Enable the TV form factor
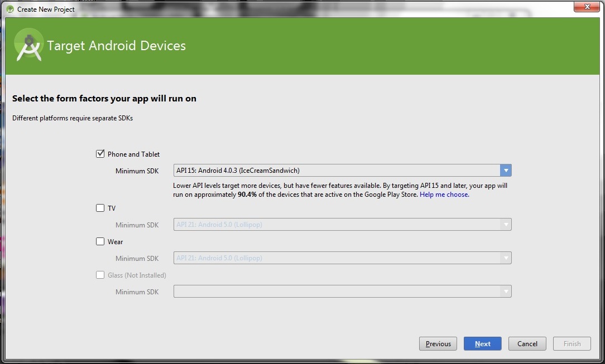 tap(100, 208)
